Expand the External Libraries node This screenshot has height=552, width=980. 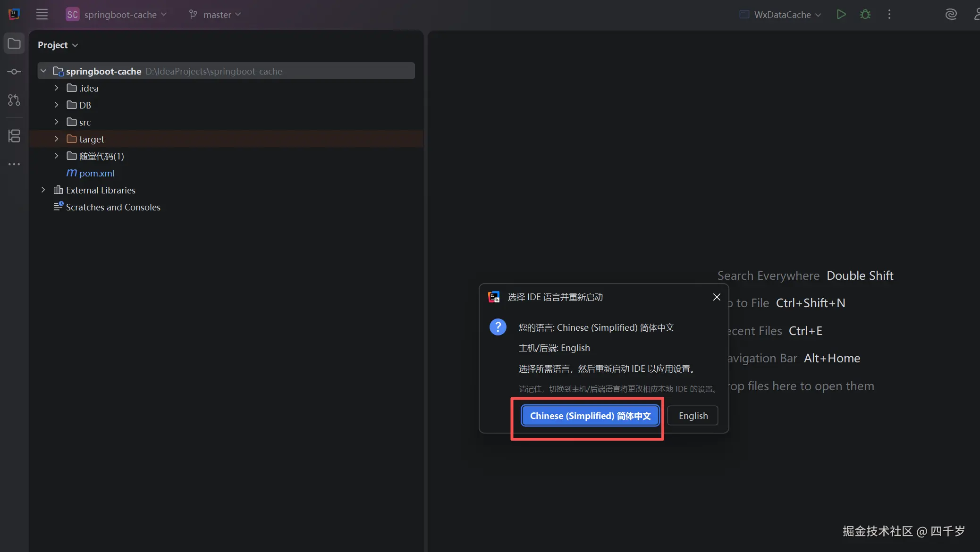coord(43,190)
